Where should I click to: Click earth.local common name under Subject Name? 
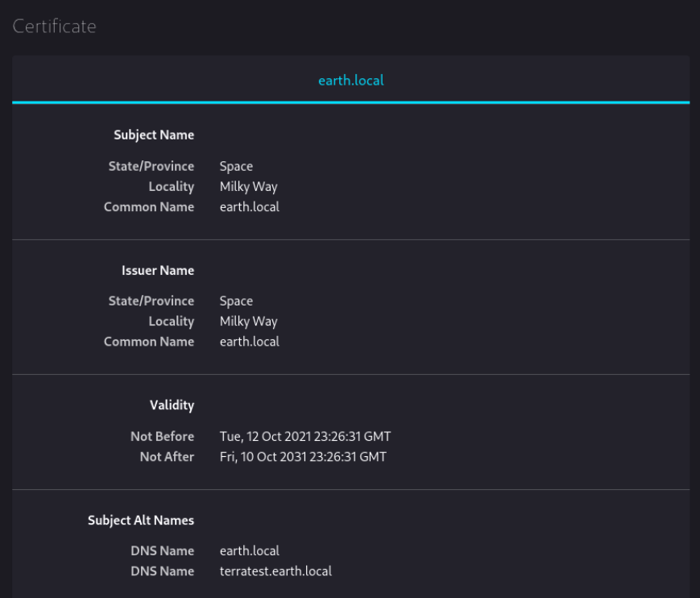(249, 207)
